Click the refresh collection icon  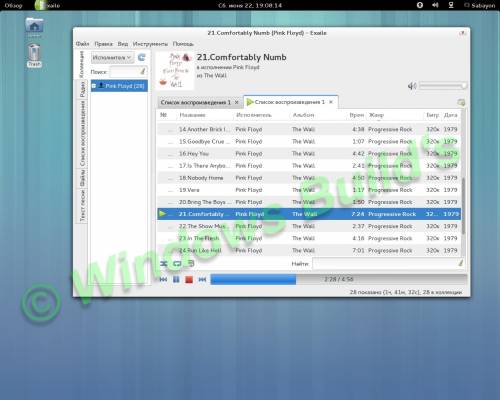click(x=142, y=58)
